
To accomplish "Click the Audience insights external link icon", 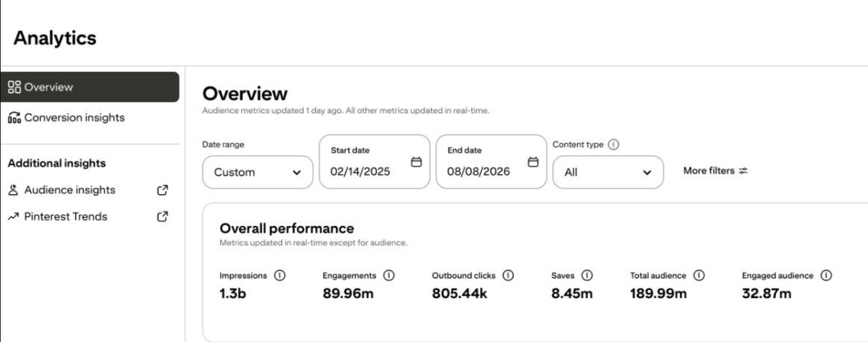I will pos(163,191).
